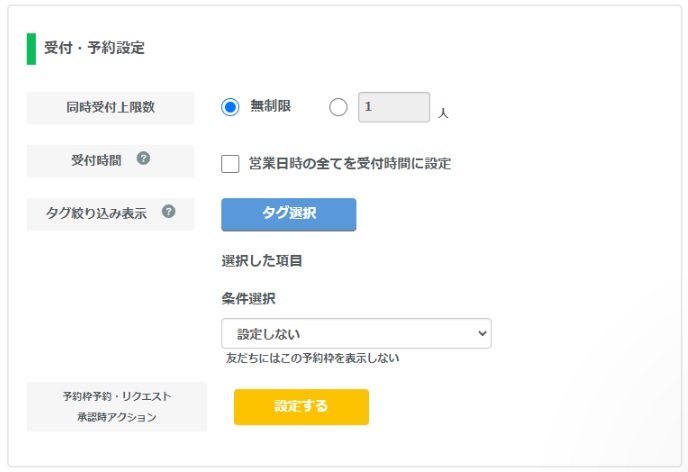
Task: Open help icon beside タグ絞り込み表示
Action: point(168,211)
